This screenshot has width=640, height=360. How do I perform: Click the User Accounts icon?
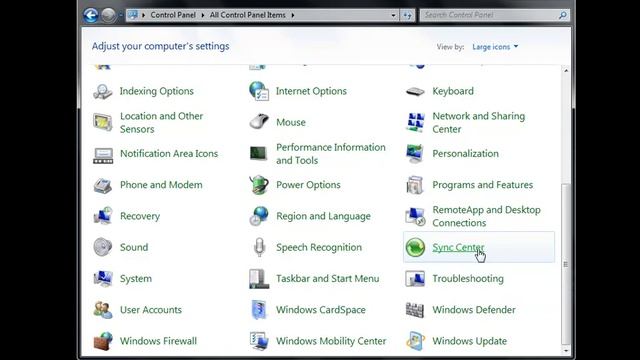pos(102,310)
